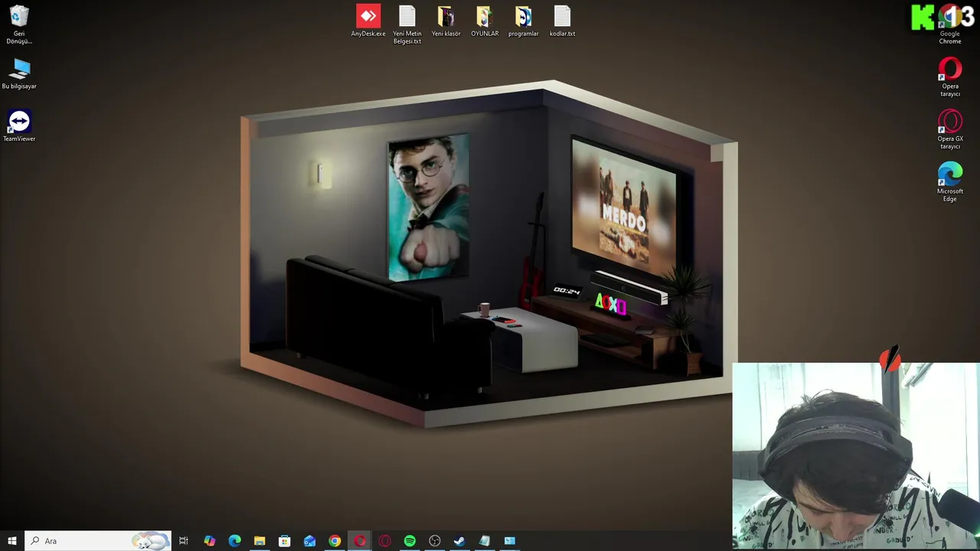Select Yeni Metin Belgesi.txt file
Viewport: 980px width, 551px height.
(x=407, y=24)
